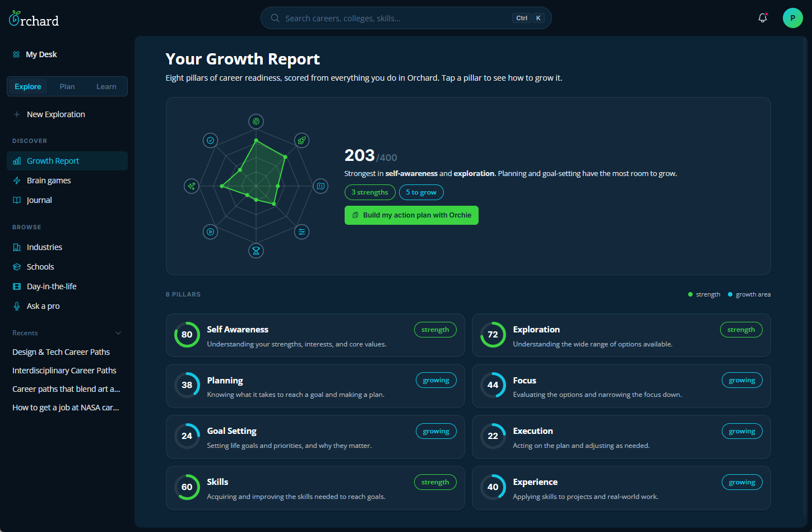This screenshot has height=532, width=812.
Task: Switch to the Learn tab
Action: coord(106,86)
